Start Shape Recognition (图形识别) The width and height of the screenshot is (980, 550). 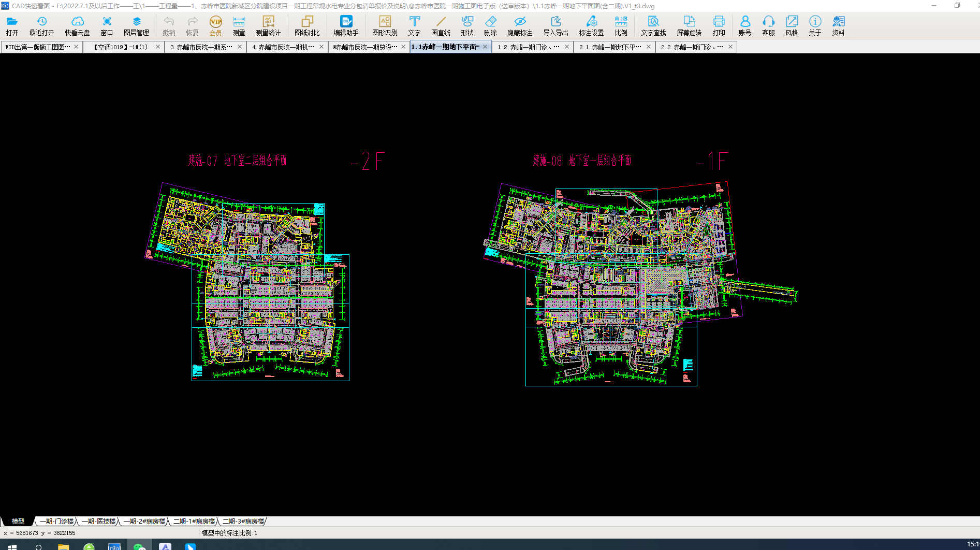385,26
